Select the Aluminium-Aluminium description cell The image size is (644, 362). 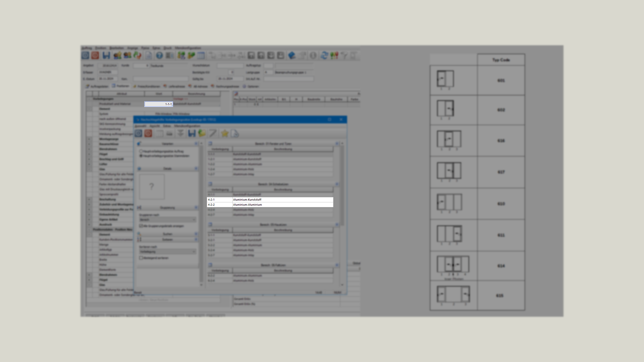(283, 205)
